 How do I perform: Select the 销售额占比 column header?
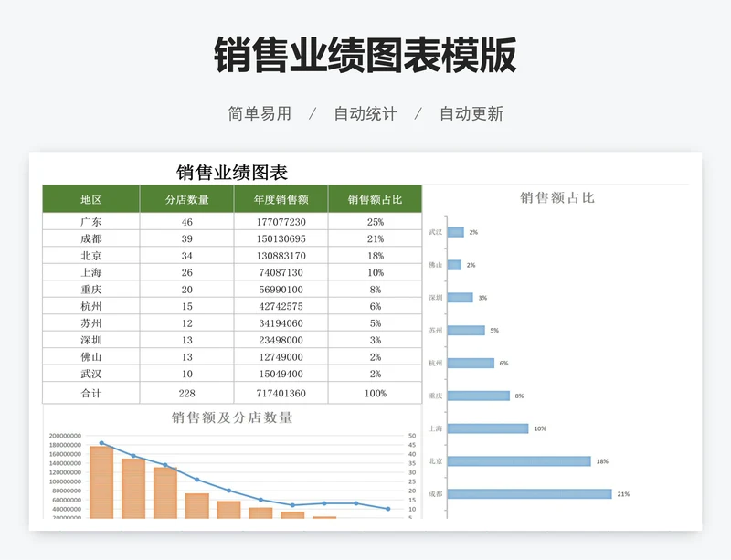coord(375,199)
